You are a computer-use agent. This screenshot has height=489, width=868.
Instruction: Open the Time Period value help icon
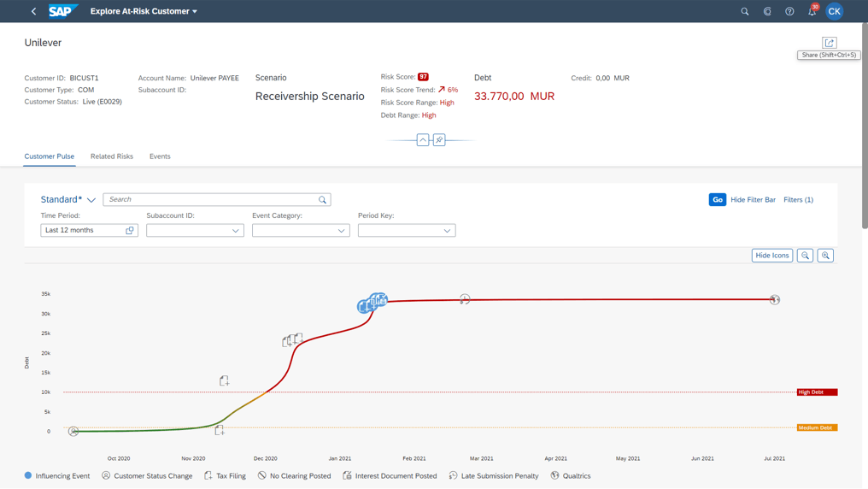(x=130, y=230)
